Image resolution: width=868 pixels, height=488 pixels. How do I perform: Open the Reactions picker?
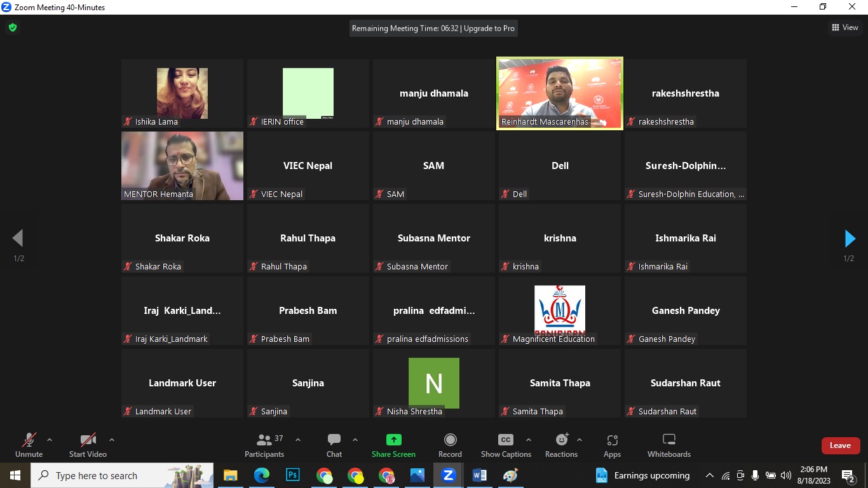[562, 445]
